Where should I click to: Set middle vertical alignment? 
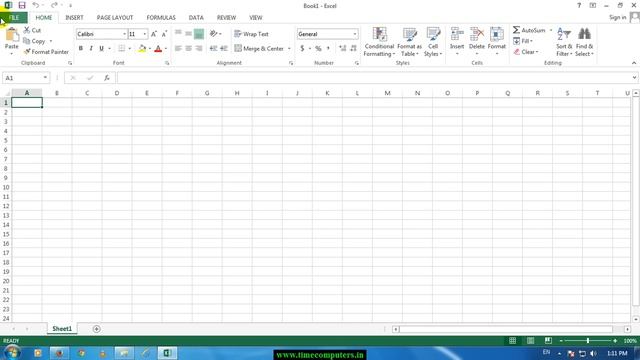click(188, 34)
